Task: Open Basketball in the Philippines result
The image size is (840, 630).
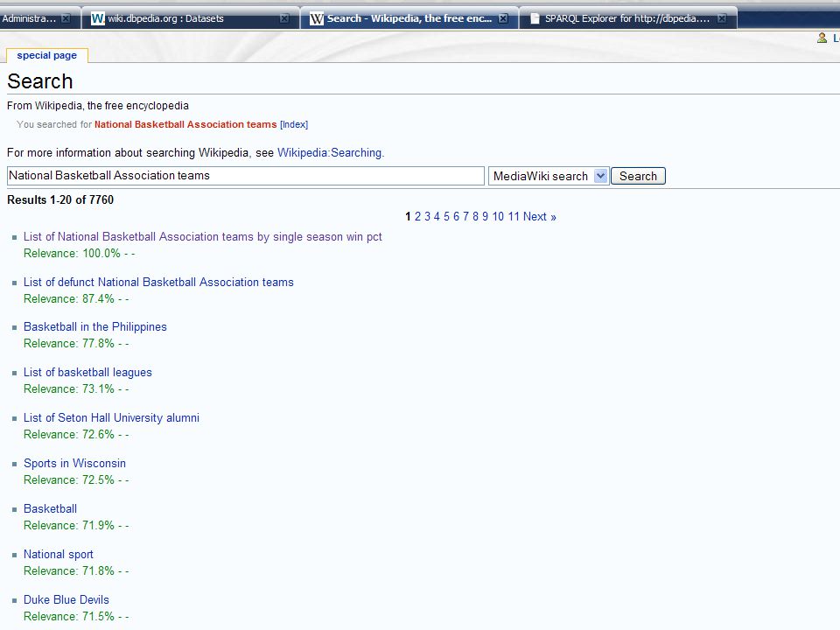Action: tap(95, 326)
